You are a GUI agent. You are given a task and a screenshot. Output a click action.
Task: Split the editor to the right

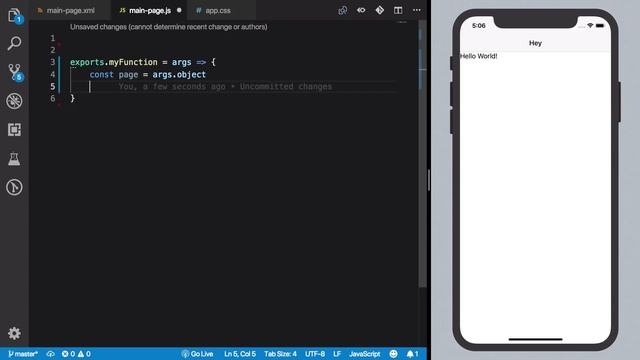tap(398, 10)
